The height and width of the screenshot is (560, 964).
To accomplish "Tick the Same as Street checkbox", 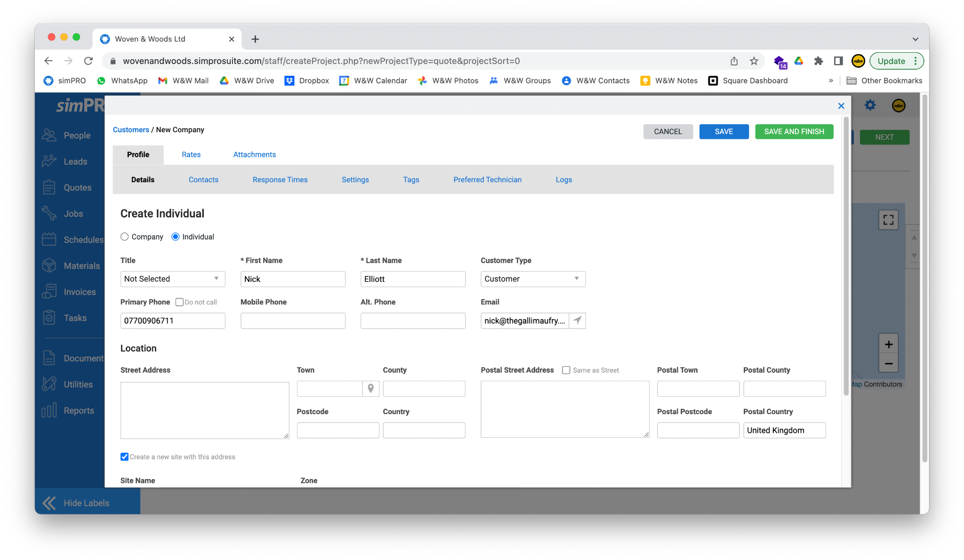I will point(566,370).
